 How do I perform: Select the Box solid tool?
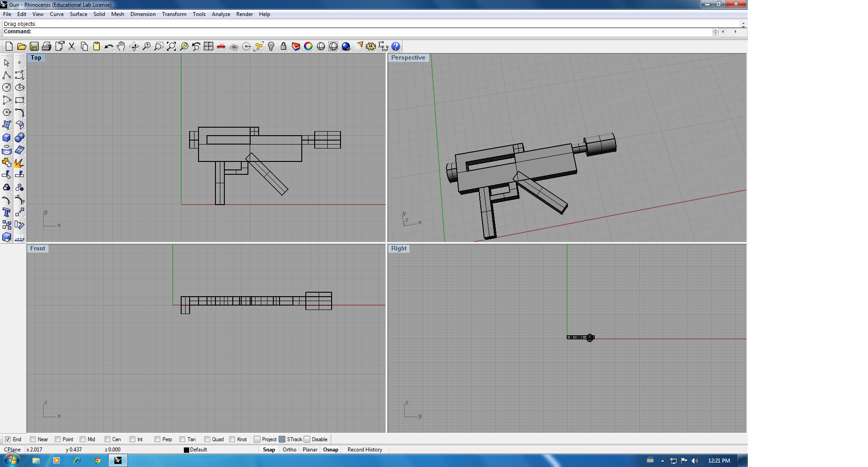point(7,137)
